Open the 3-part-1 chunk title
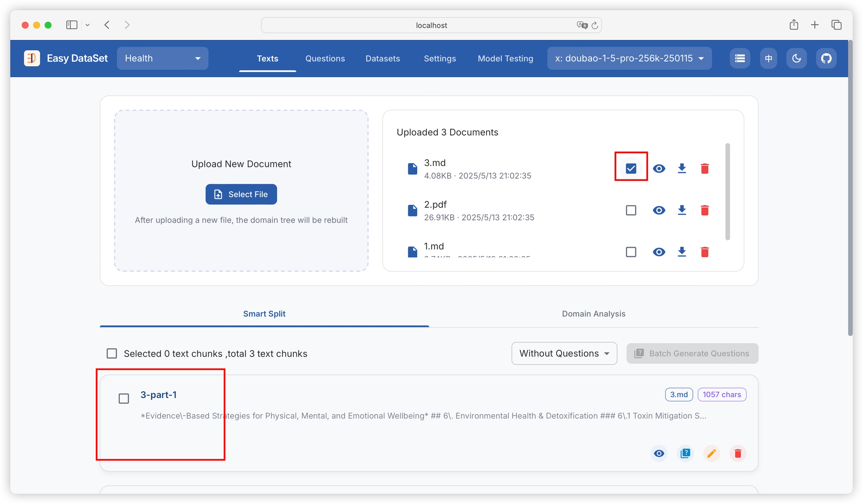The height and width of the screenshot is (504, 863). point(158,395)
